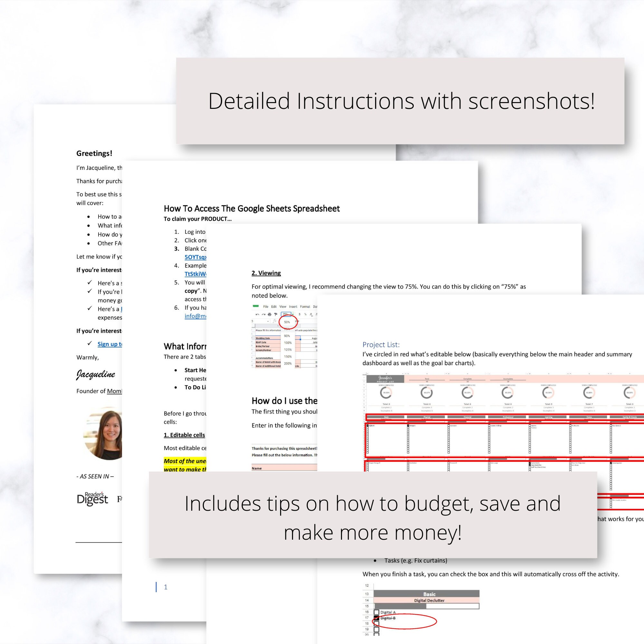Choose 50% from the zoom list

(287, 322)
